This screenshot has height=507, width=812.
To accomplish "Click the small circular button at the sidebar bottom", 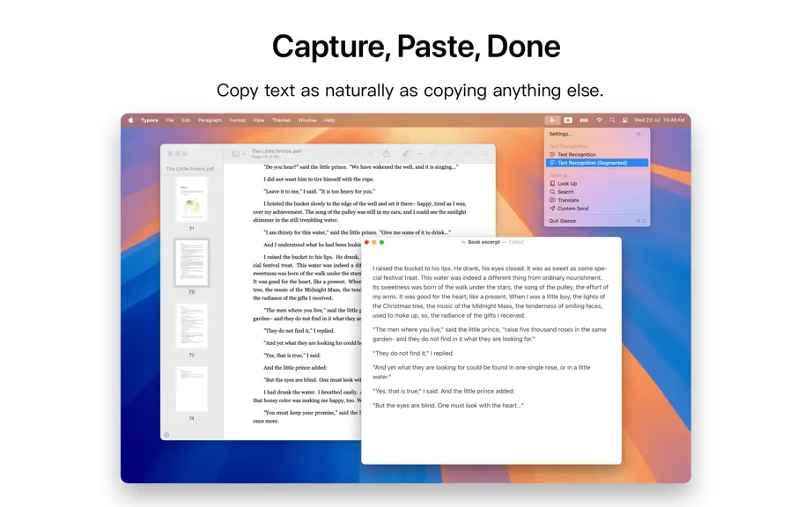I will [x=166, y=435].
